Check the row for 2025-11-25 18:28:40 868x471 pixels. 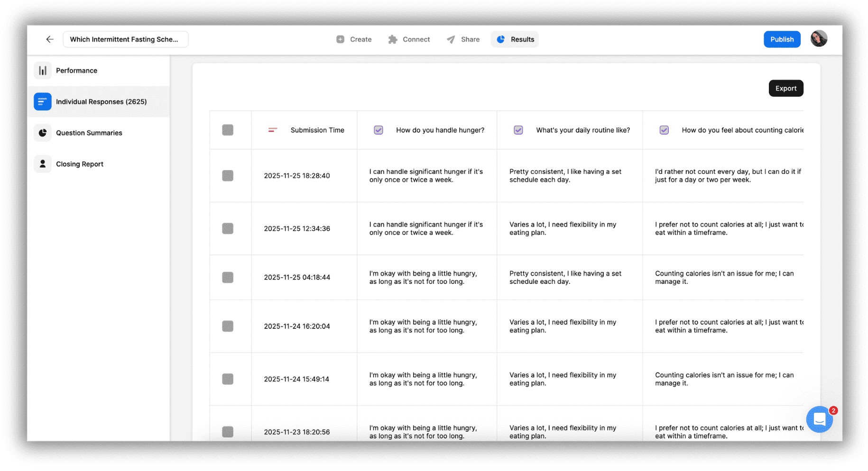pos(228,176)
